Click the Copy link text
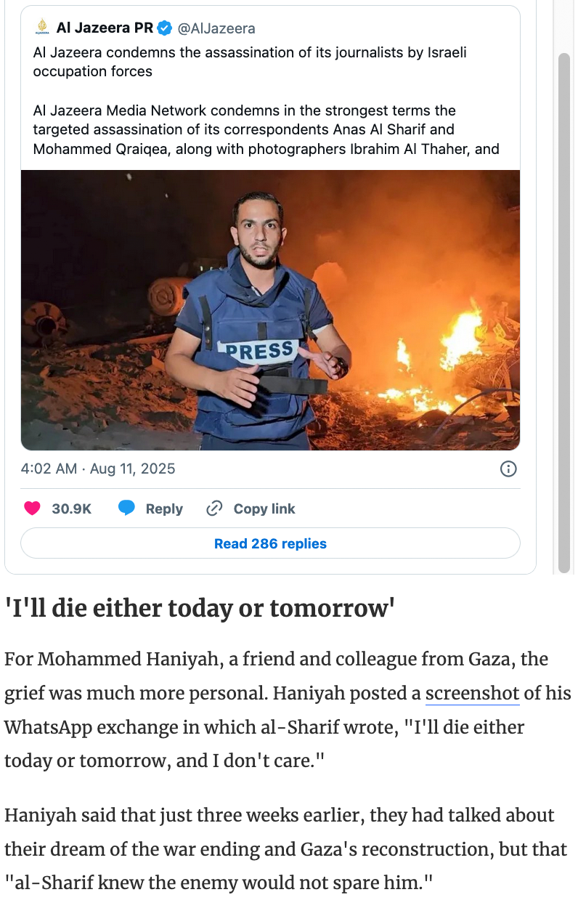 tap(264, 508)
